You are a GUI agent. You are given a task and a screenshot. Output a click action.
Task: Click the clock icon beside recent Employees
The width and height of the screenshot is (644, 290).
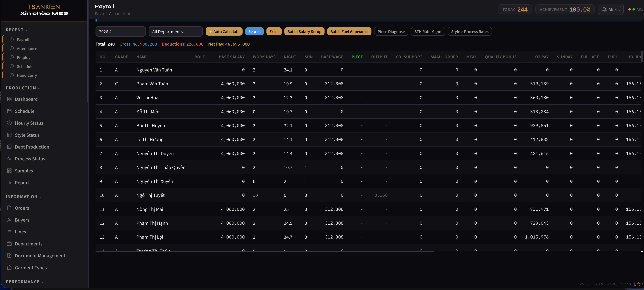tap(12, 57)
